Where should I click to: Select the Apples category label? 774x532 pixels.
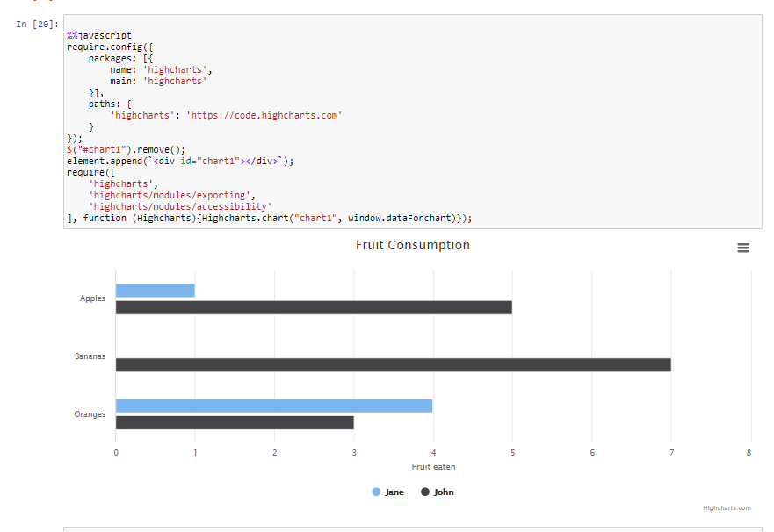[92, 298]
